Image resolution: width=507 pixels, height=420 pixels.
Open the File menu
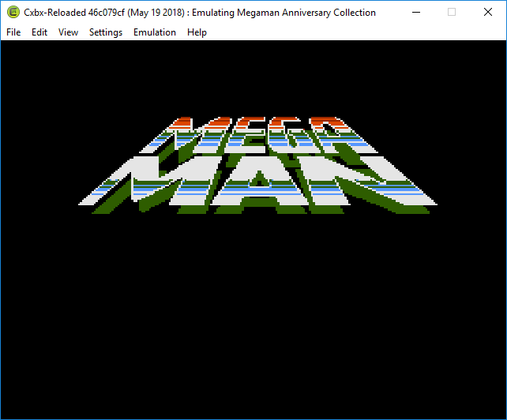13,32
